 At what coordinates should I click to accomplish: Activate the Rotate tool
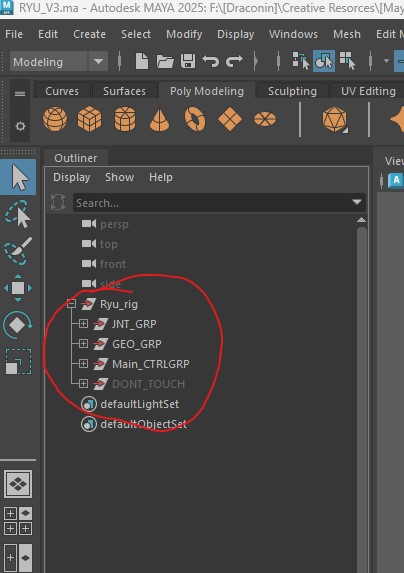pos(18,325)
